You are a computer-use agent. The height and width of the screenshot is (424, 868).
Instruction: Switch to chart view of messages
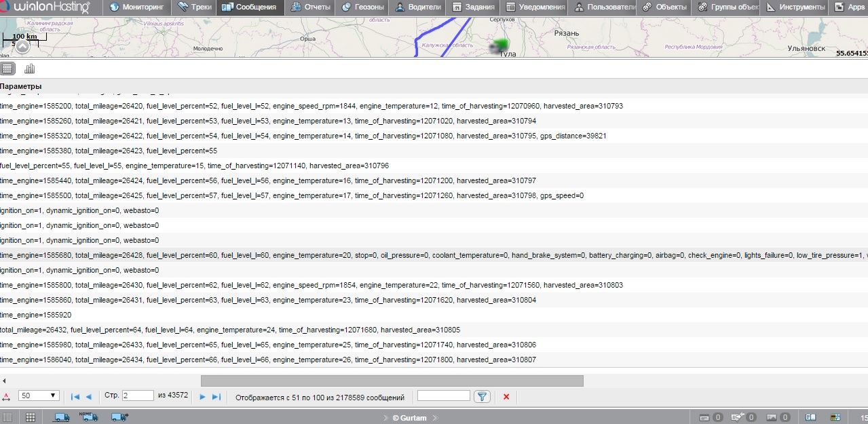click(x=29, y=69)
